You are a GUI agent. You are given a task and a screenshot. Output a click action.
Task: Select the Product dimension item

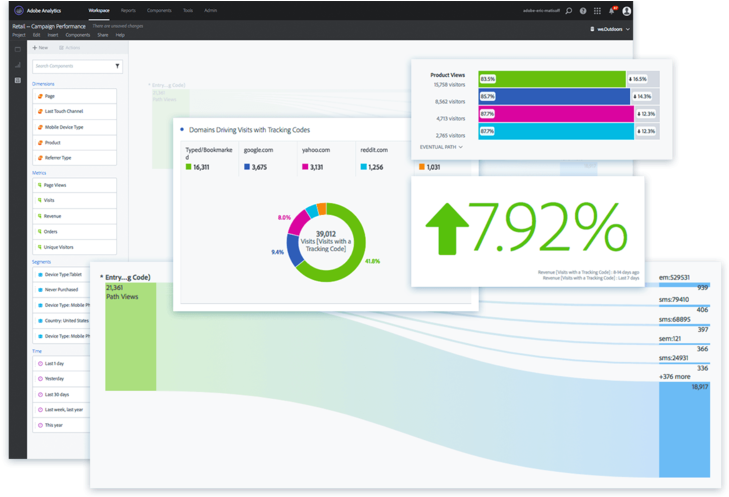pos(74,143)
